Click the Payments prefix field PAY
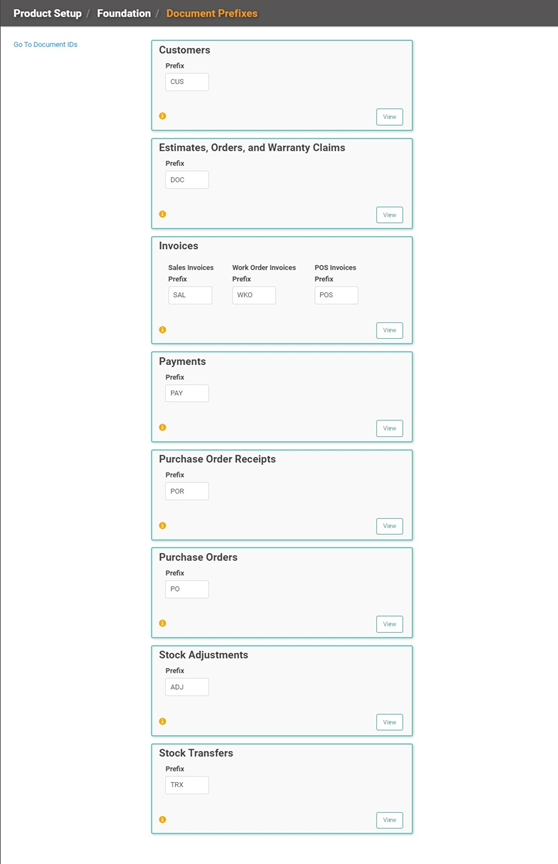The width and height of the screenshot is (558, 864). 187,393
